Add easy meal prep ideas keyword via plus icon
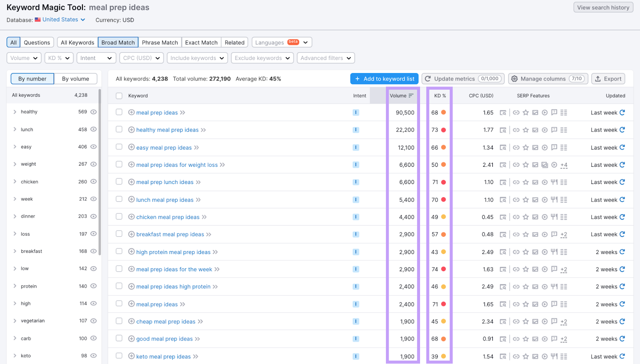The height and width of the screenshot is (364, 640). 131,147
